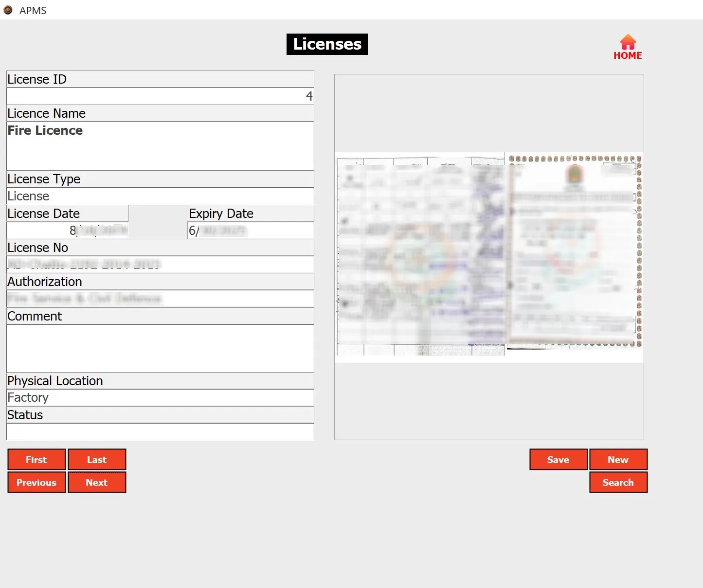Open the Search function
The image size is (703, 588).
coord(618,482)
